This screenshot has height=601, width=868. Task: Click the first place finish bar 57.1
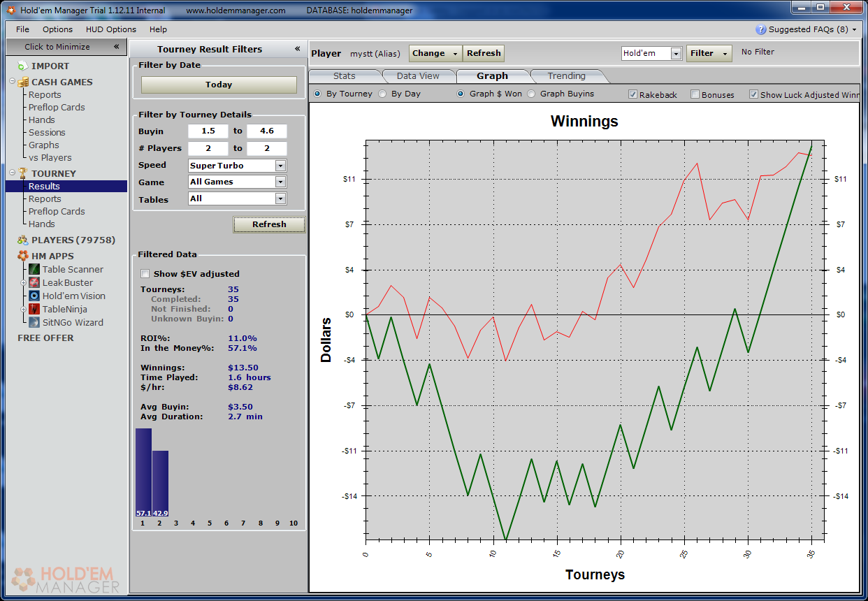[x=143, y=472]
